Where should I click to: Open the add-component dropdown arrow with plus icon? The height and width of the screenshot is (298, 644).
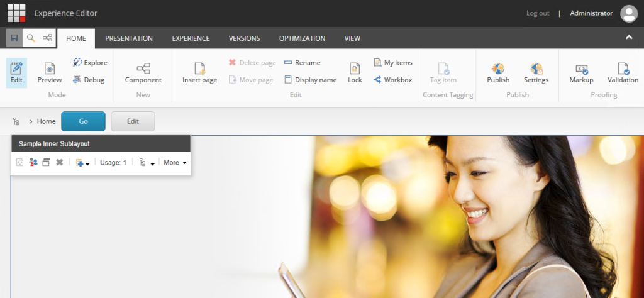coord(82,163)
